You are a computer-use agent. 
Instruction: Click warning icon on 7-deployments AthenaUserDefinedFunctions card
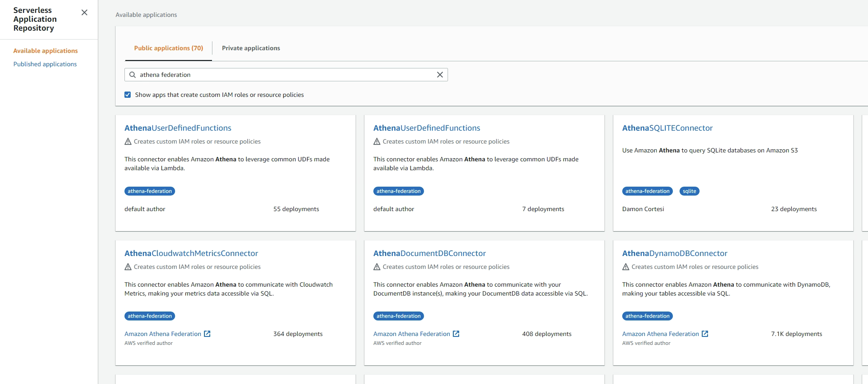377,141
